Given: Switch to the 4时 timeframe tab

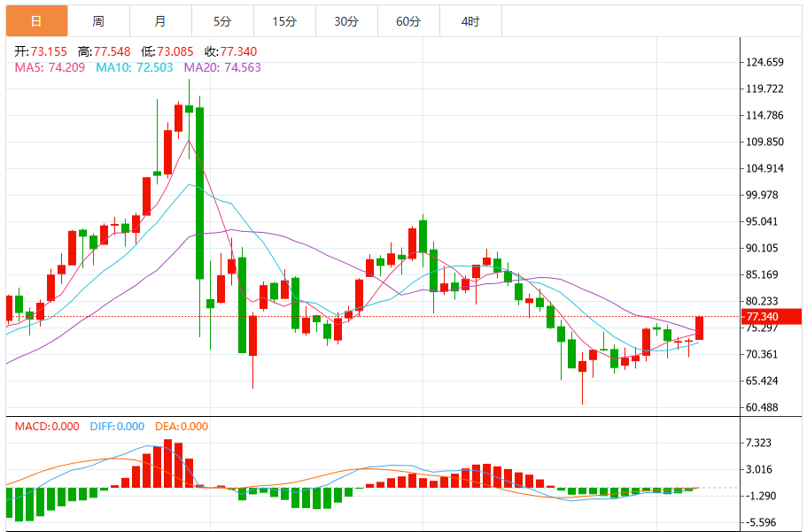Looking at the screenshot, I should [470, 21].
